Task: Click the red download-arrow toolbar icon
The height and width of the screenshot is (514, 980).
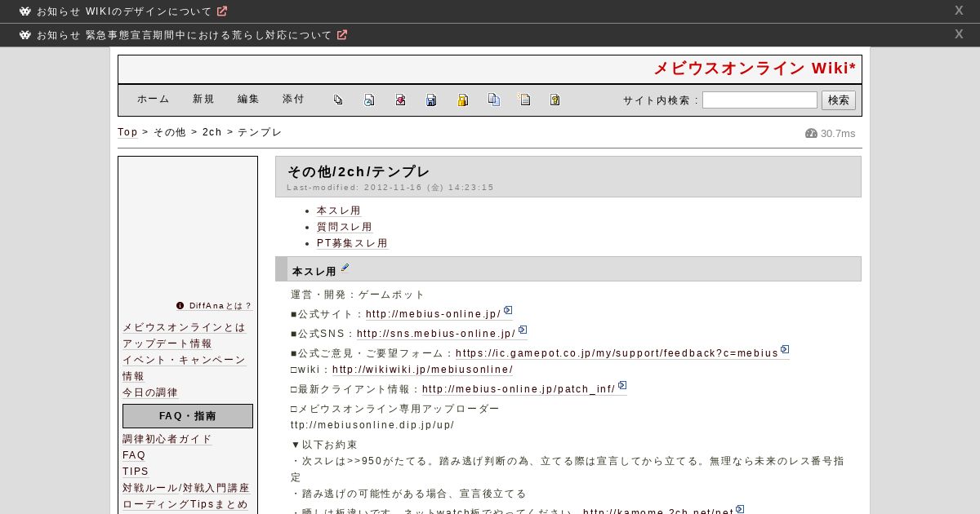Action: pos(400,100)
